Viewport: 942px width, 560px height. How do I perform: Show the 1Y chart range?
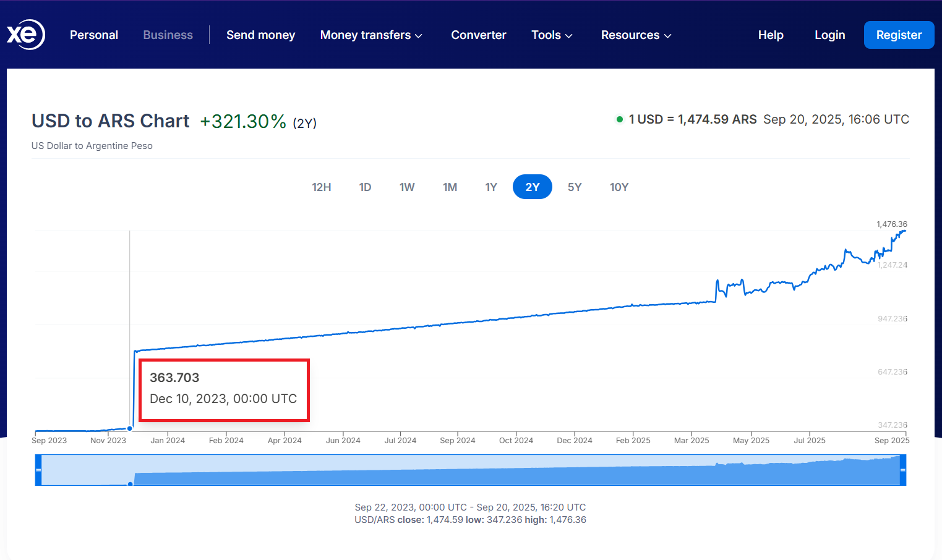491,187
